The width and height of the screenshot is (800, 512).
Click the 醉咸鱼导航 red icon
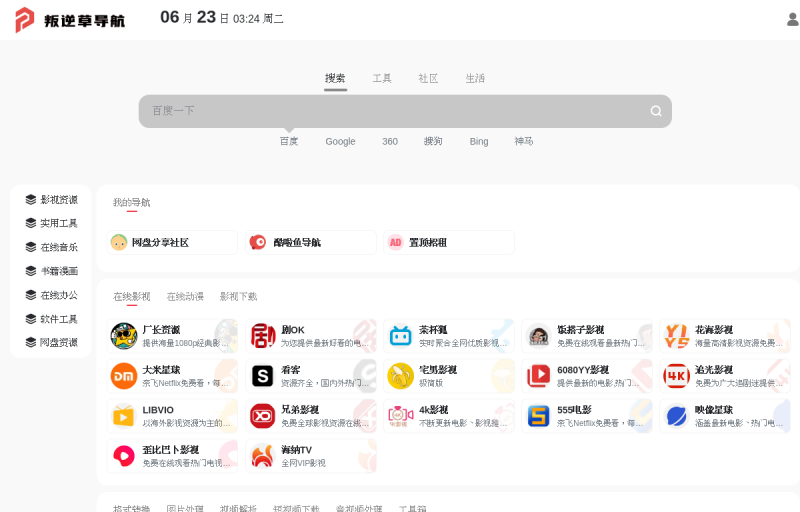258,242
